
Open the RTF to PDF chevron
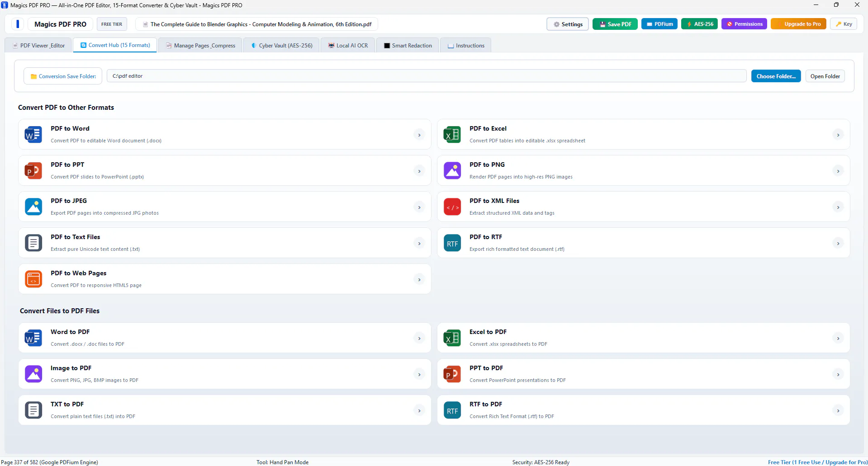(838, 410)
